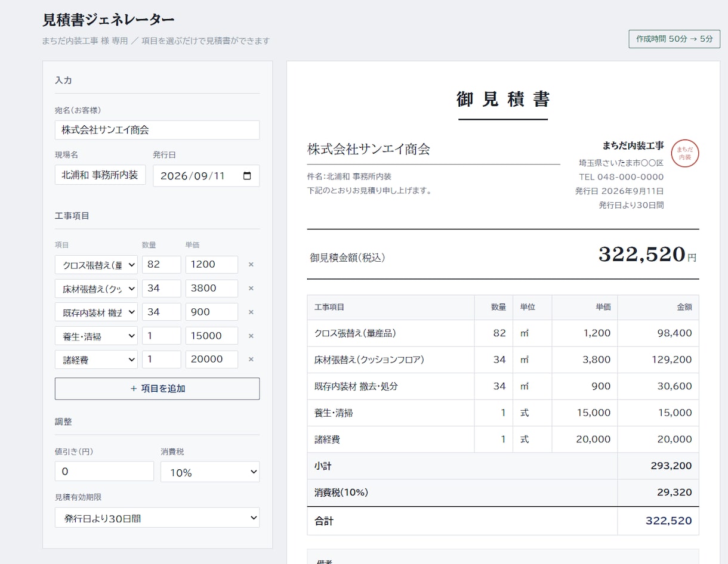
Task: Open the 既存内装材 撤去 item dropdown
Action: [96, 312]
